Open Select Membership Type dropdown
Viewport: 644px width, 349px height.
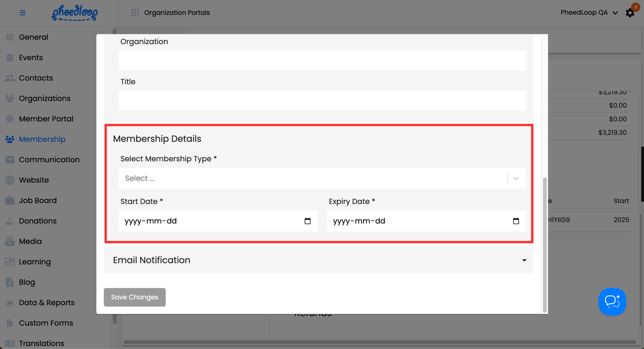[322, 178]
